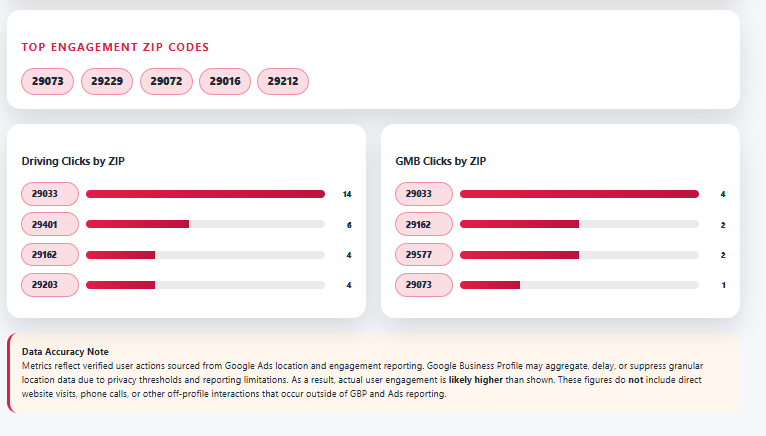Click 29162 pill under Driving Clicks

coord(51,255)
